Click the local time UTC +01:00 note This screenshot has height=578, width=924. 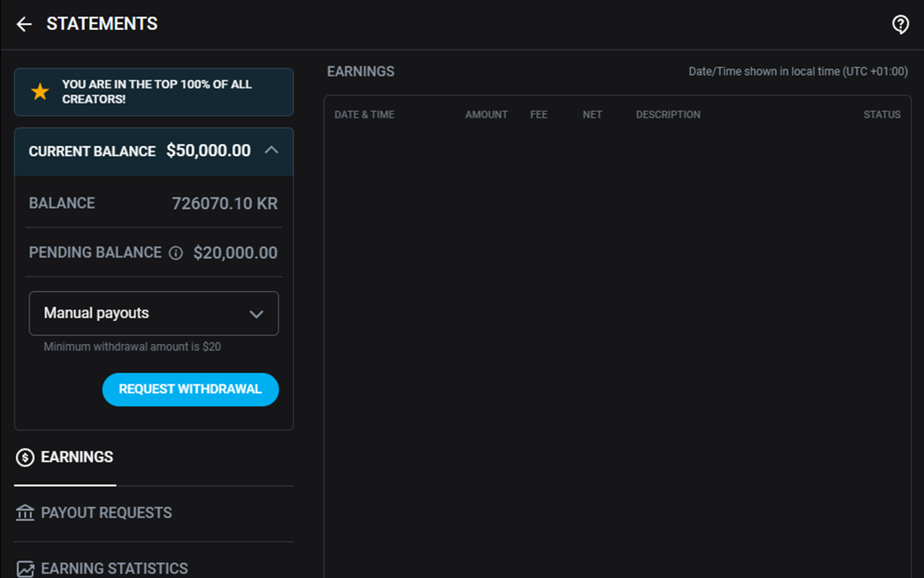coord(798,72)
